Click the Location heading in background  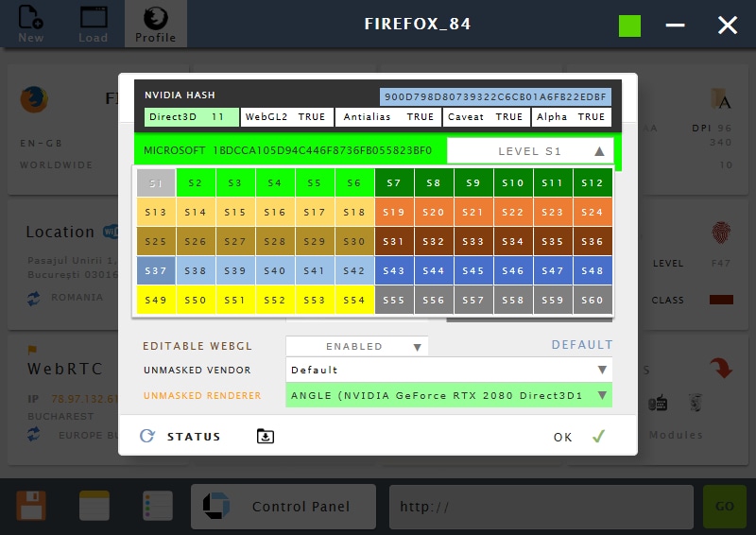coord(60,232)
